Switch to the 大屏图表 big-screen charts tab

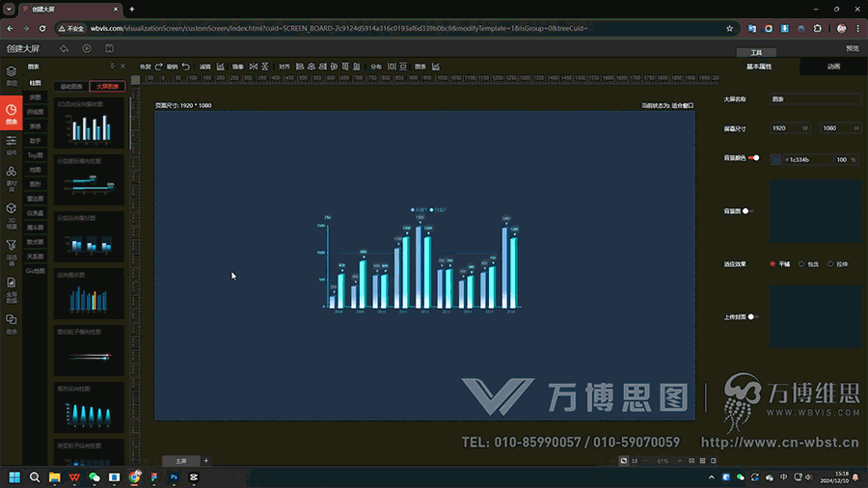tap(107, 86)
